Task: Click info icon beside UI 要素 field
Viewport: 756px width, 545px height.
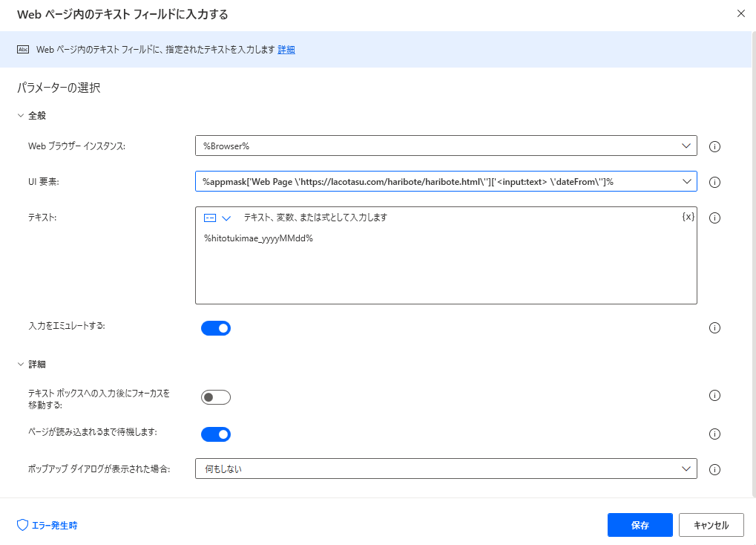Action: click(715, 182)
